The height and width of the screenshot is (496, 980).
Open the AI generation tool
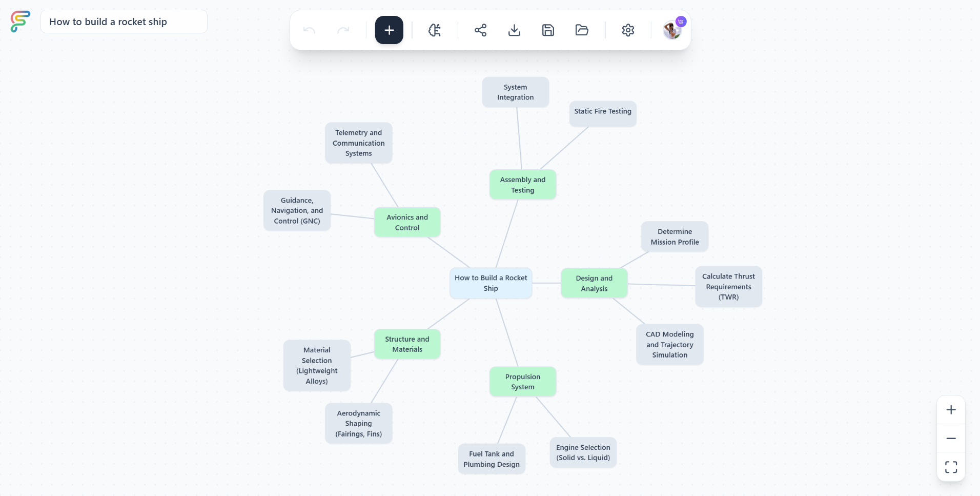[435, 30]
